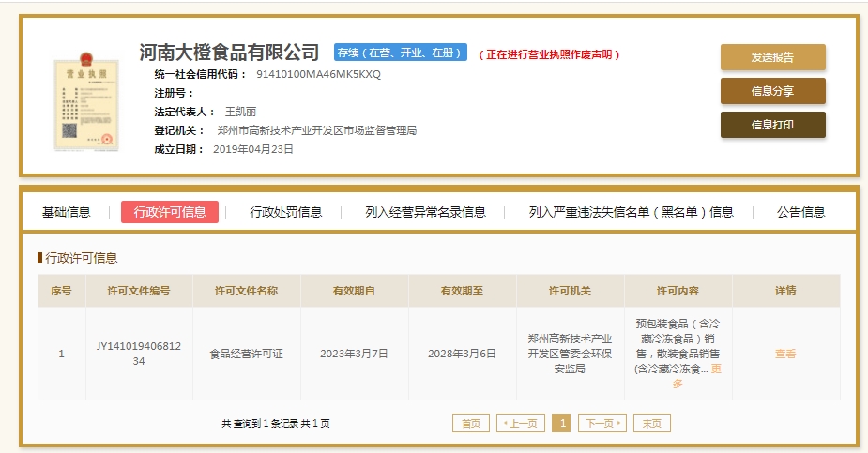Click registration authority 郑州市高新技术产业开发区市场监督管理局
The width and height of the screenshot is (868, 453).
316,130
